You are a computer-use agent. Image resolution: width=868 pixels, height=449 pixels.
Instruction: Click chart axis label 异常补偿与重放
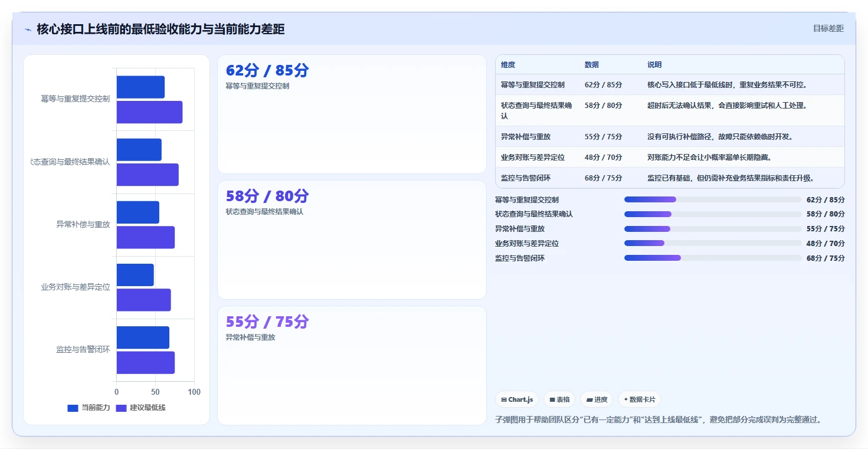83,225
